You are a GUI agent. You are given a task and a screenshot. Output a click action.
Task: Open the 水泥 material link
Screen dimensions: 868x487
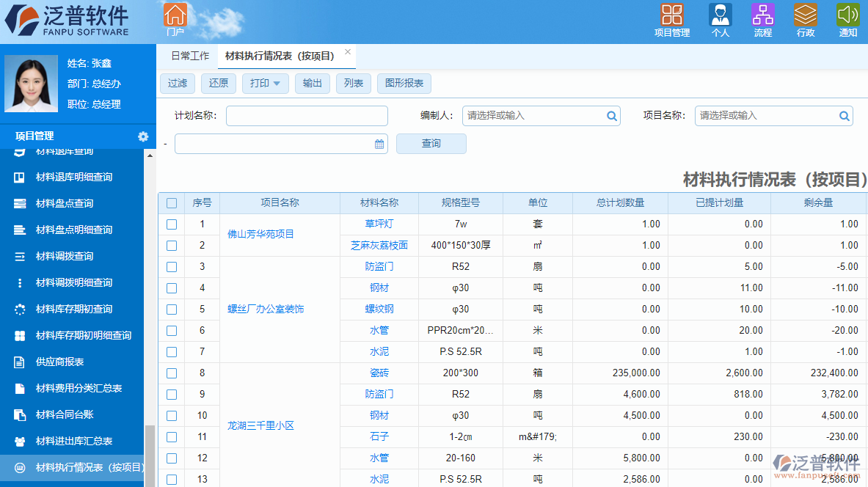click(379, 351)
